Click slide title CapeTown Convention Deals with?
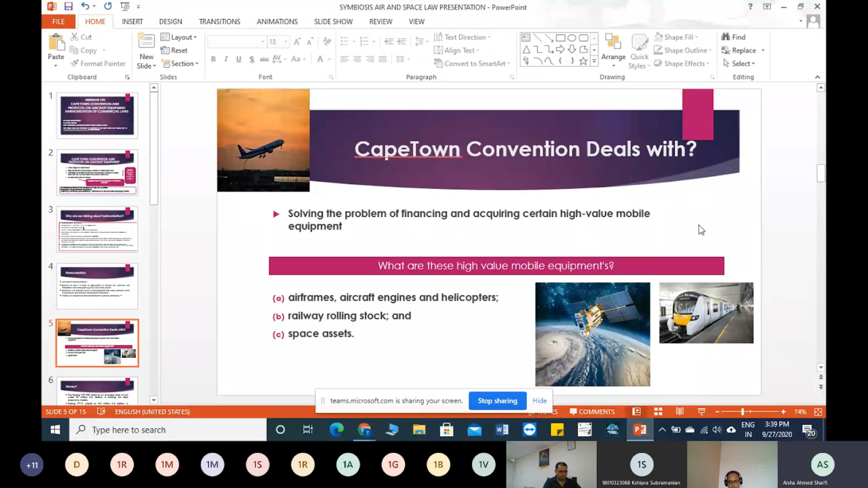 pos(526,149)
